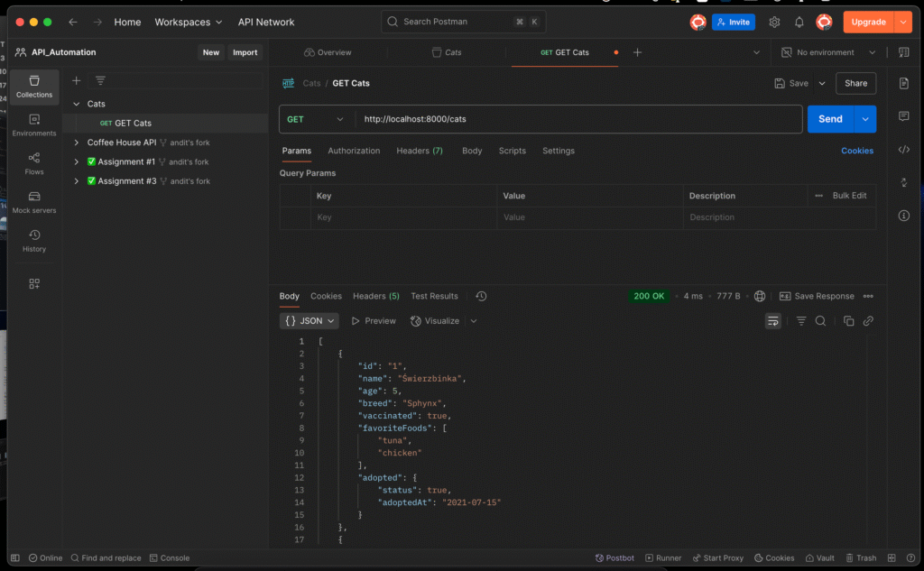Viewport: 924px width, 571px height.
Task: Open the tabs list chevron
Action: 757,52
